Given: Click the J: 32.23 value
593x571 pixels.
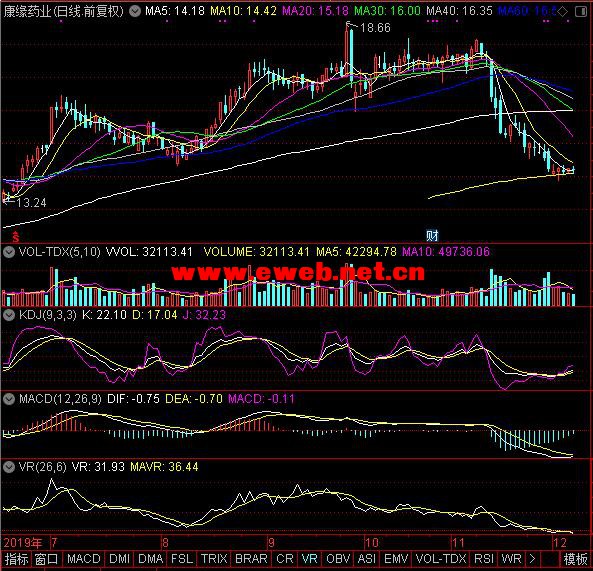Looking at the screenshot, I should point(204,315).
